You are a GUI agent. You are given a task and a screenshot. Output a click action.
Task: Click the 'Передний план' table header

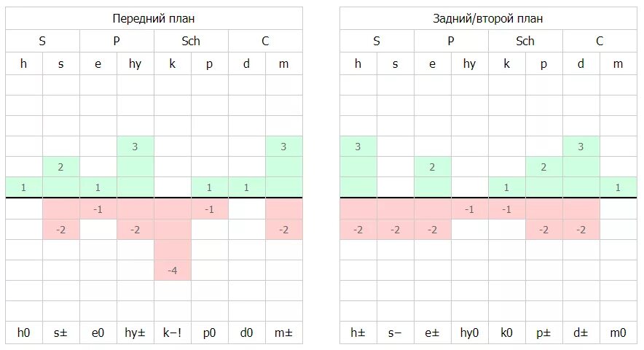tap(154, 18)
